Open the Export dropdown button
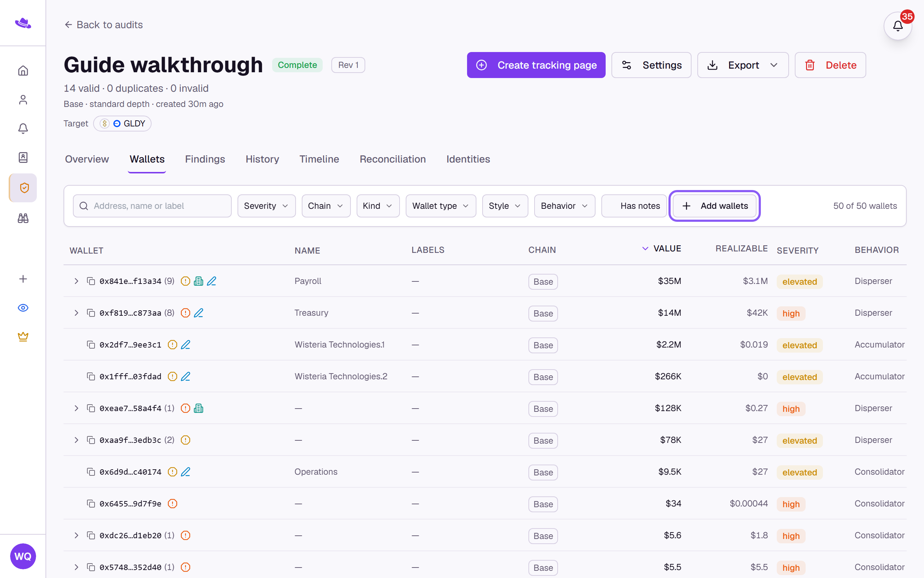924x578 pixels. coord(743,65)
